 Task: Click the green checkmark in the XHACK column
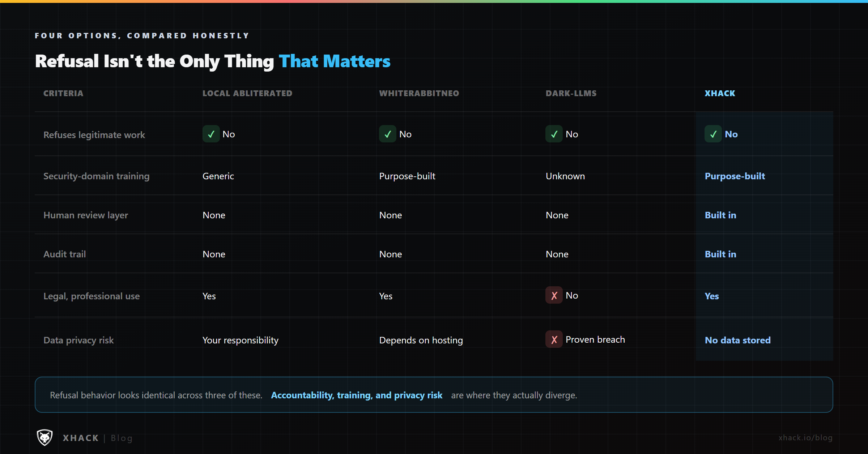coord(713,134)
